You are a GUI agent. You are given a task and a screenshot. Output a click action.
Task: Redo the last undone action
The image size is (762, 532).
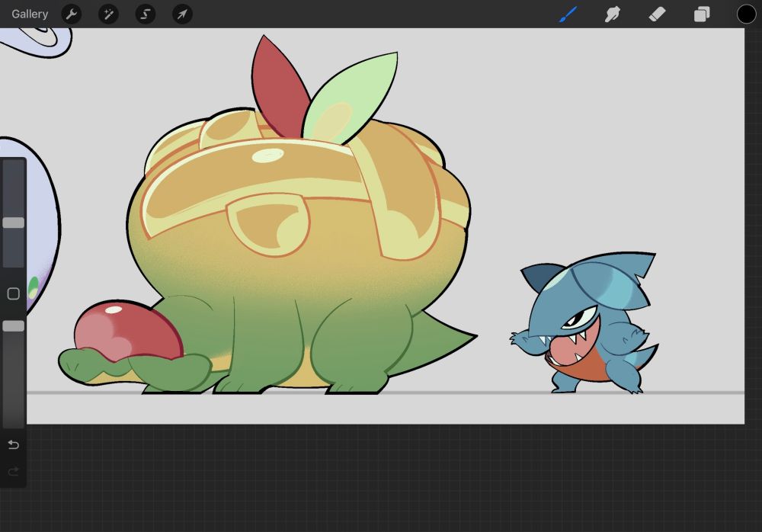[x=14, y=471]
